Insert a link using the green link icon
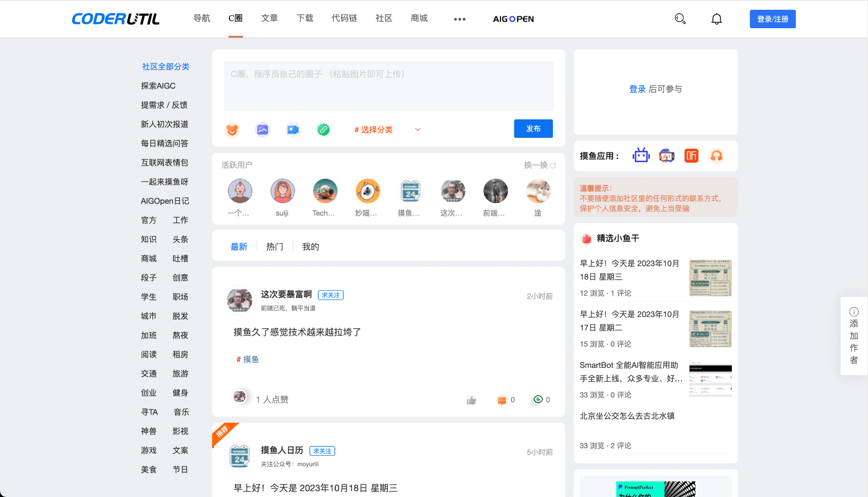 [323, 130]
